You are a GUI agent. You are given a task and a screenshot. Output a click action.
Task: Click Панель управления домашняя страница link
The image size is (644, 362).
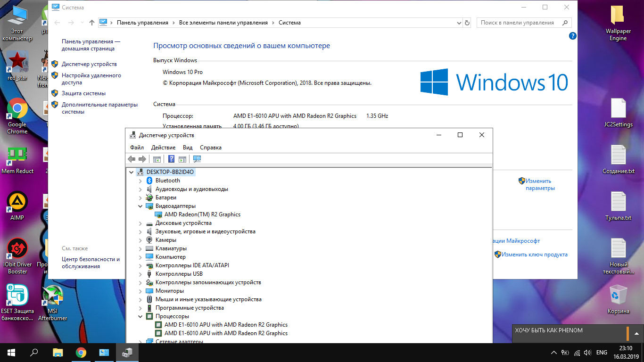point(91,45)
